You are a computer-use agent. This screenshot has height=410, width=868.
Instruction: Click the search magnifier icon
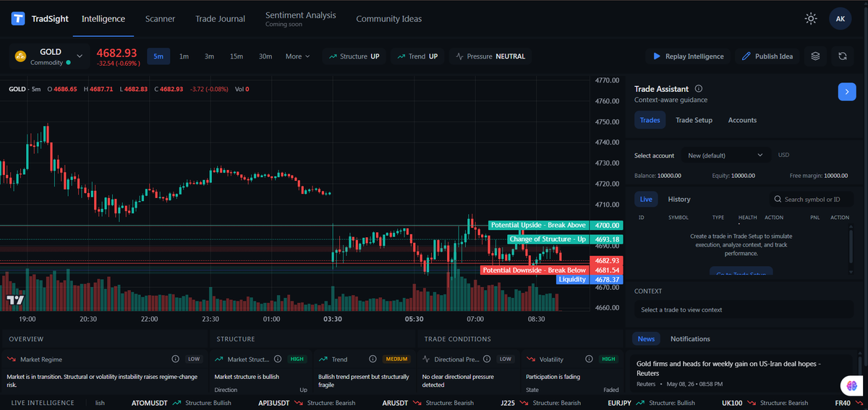tap(778, 200)
